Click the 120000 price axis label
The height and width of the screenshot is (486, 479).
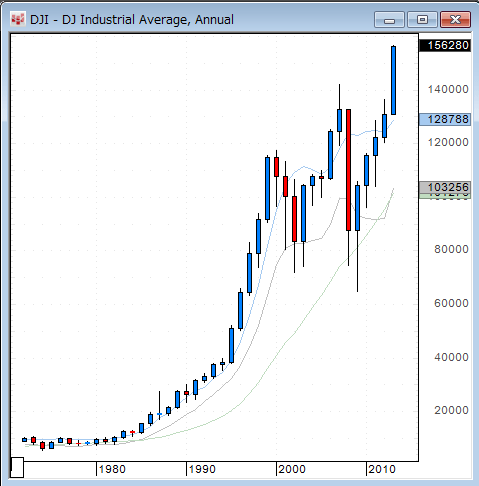pyautogui.click(x=448, y=142)
